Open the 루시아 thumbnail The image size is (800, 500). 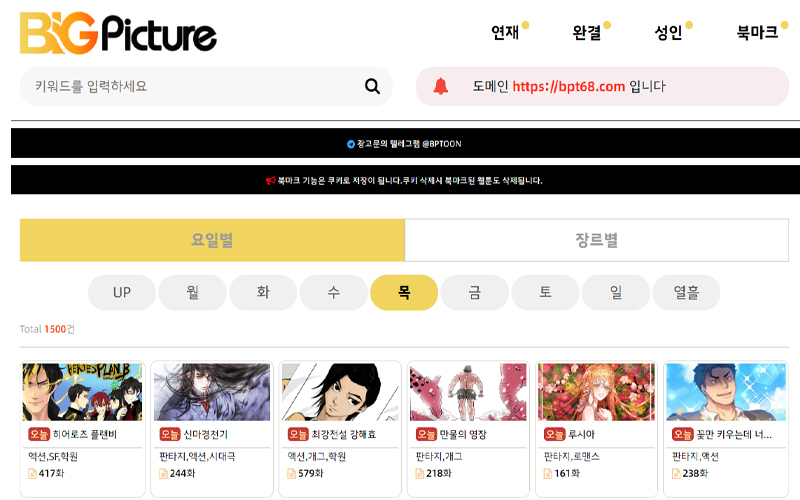(596, 392)
